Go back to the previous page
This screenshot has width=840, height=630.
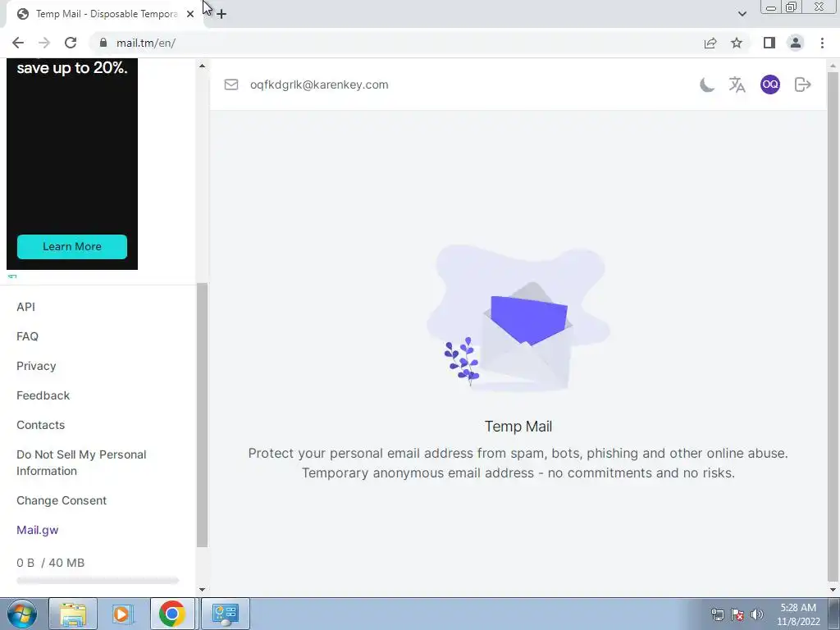click(x=18, y=43)
